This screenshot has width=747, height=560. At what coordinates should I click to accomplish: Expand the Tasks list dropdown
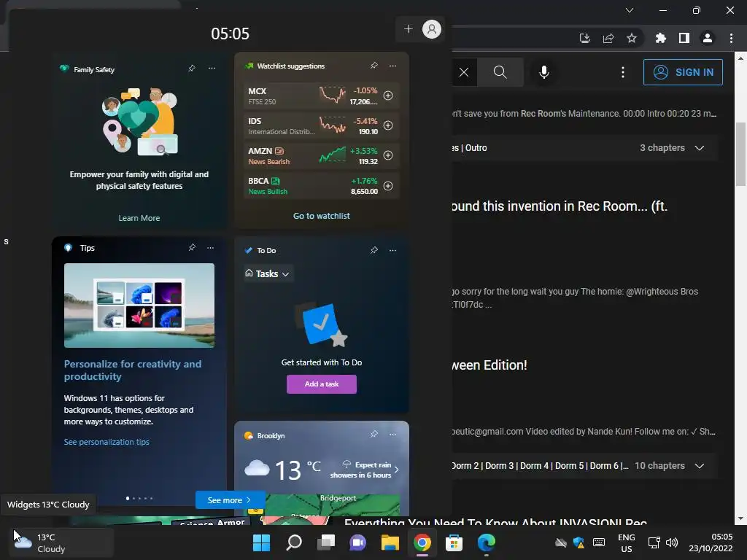(268, 274)
